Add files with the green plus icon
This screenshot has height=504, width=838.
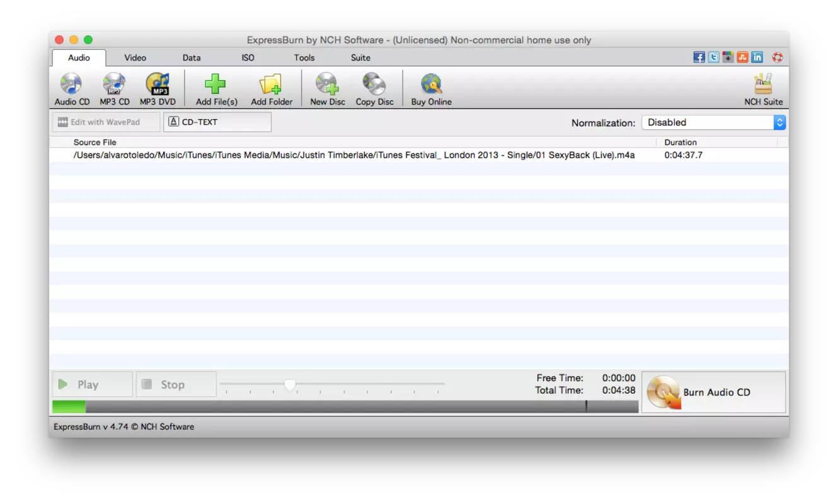tap(216, 89)
